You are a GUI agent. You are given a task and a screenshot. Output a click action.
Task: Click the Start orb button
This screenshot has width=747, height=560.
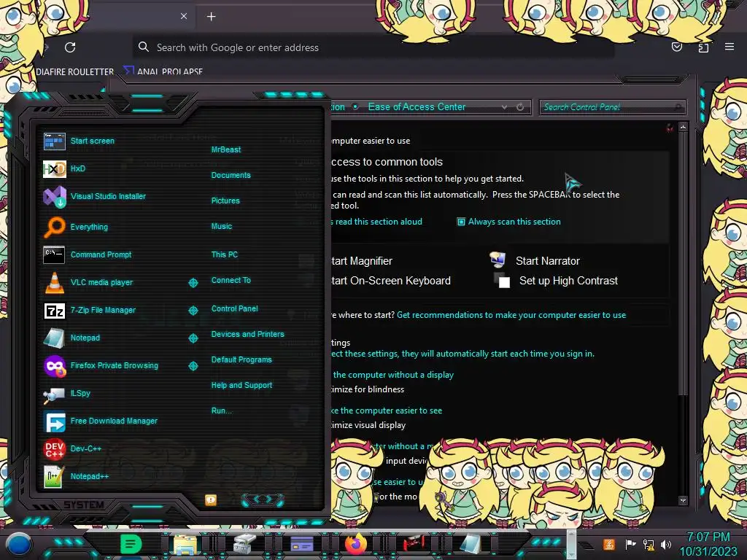pyautogui.click(x=18, y=544)
